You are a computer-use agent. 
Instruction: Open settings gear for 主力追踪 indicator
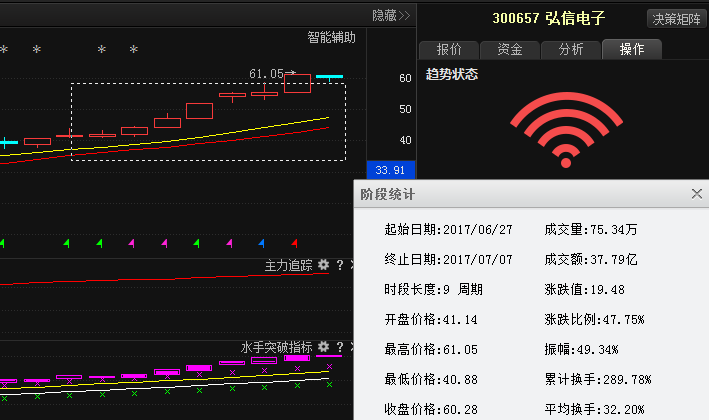[x=323, y=265]
